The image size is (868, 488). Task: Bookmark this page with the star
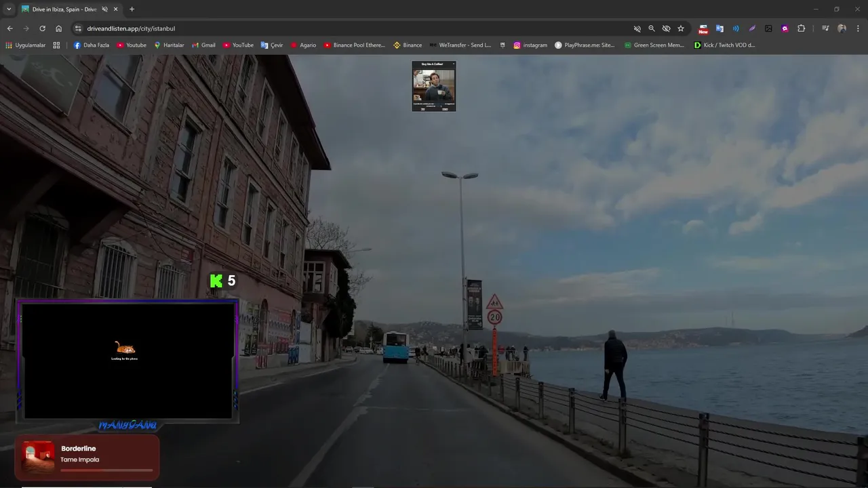tap(681, 28)
